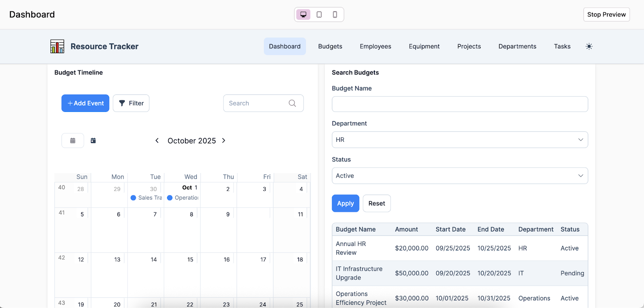
Task: Expand the Department dropdown showing HR
Action: (460, 140)
